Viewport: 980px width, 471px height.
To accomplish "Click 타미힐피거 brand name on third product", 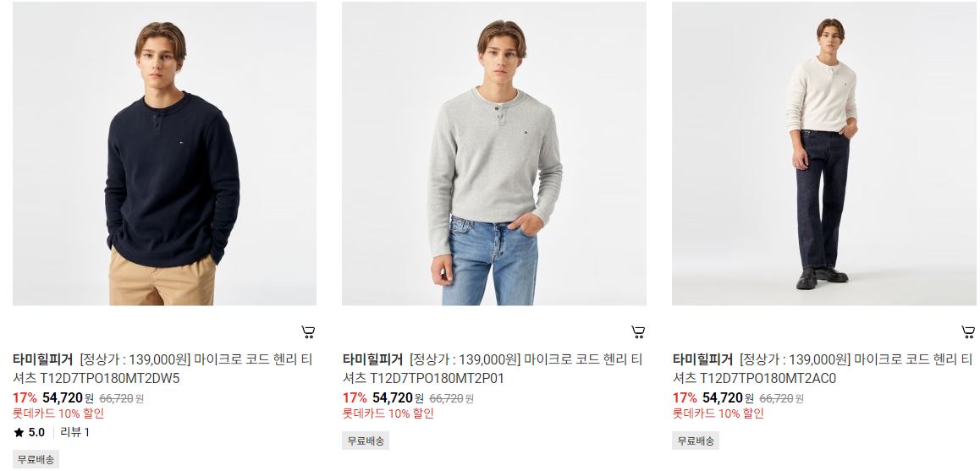I will [702, 360].
